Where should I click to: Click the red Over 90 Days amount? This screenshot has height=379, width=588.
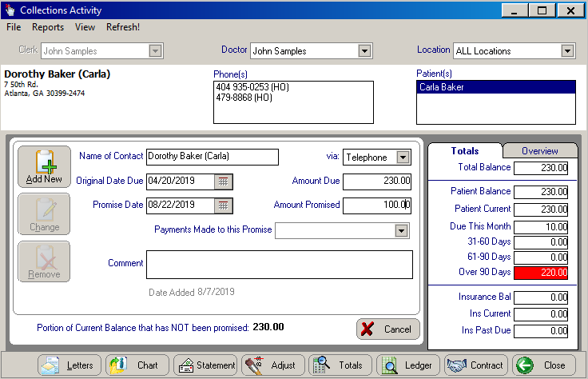pos(541,273)
